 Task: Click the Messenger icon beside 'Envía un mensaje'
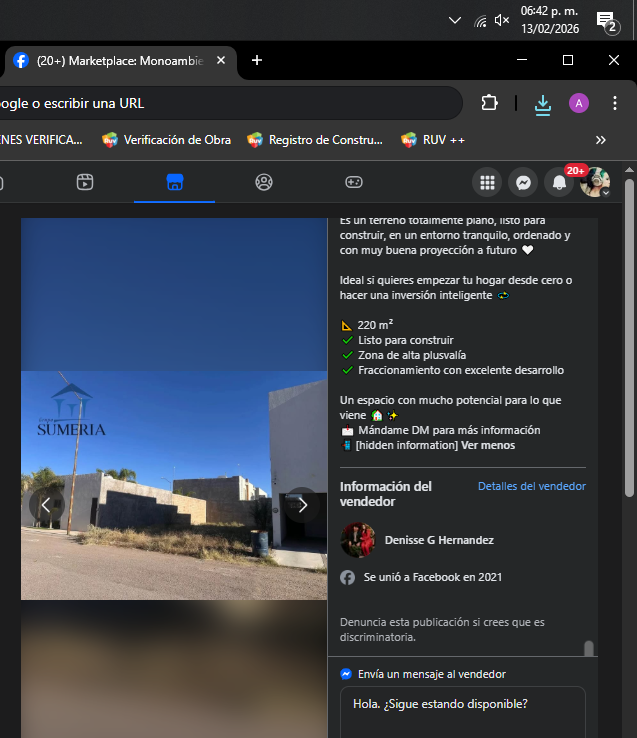coord(346,674)
